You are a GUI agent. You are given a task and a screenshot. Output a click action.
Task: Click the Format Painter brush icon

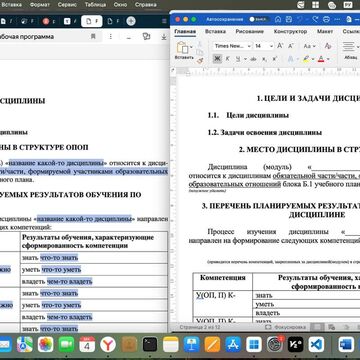coord(200,60)
